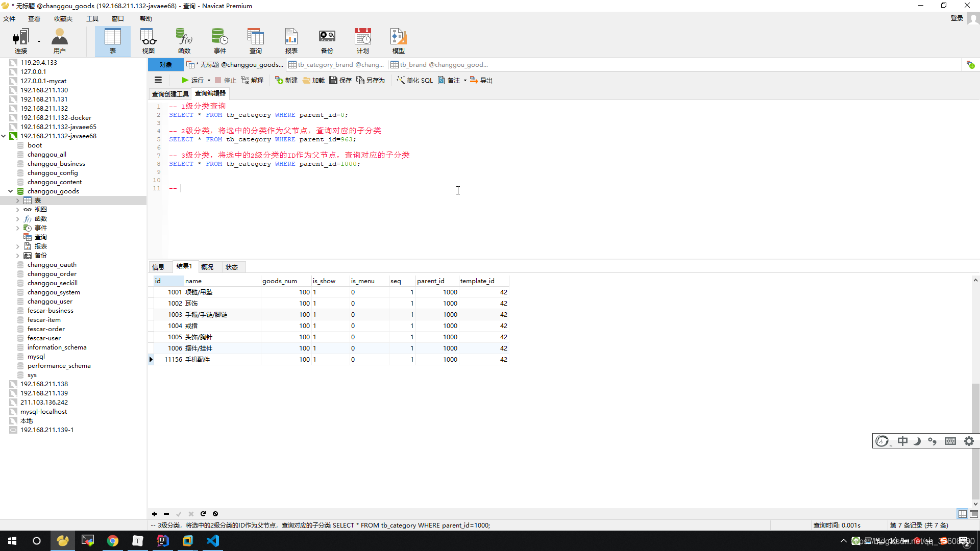Open the View (视图) objects
The height and width of the screenshot is (551, 980).
[149, 41]
